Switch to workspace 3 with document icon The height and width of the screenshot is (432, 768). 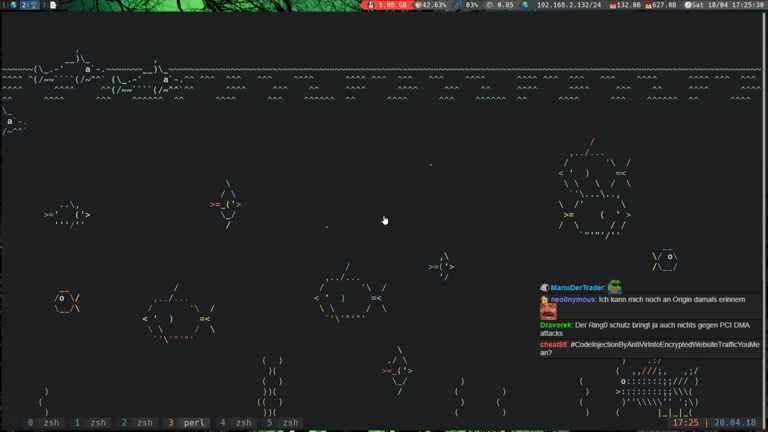(49, 5)
